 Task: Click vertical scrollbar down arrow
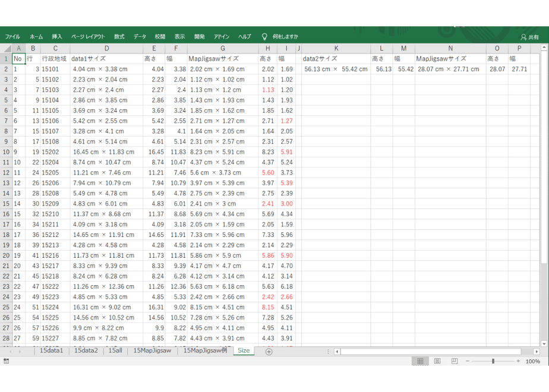click(x=544, y=343)
